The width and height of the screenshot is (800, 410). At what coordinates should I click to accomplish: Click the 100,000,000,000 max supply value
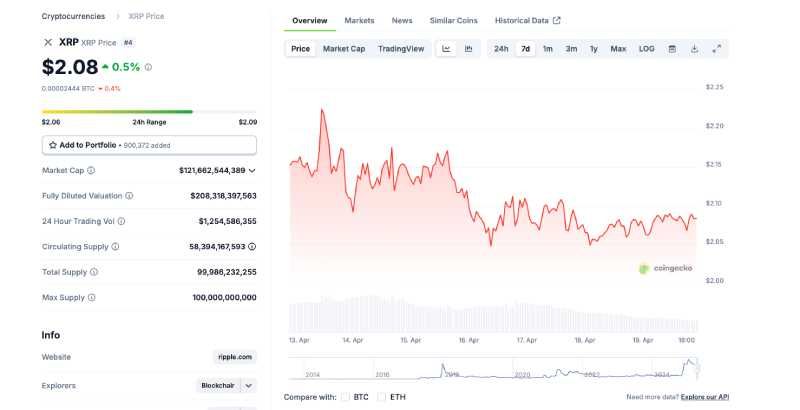point(224,297)
